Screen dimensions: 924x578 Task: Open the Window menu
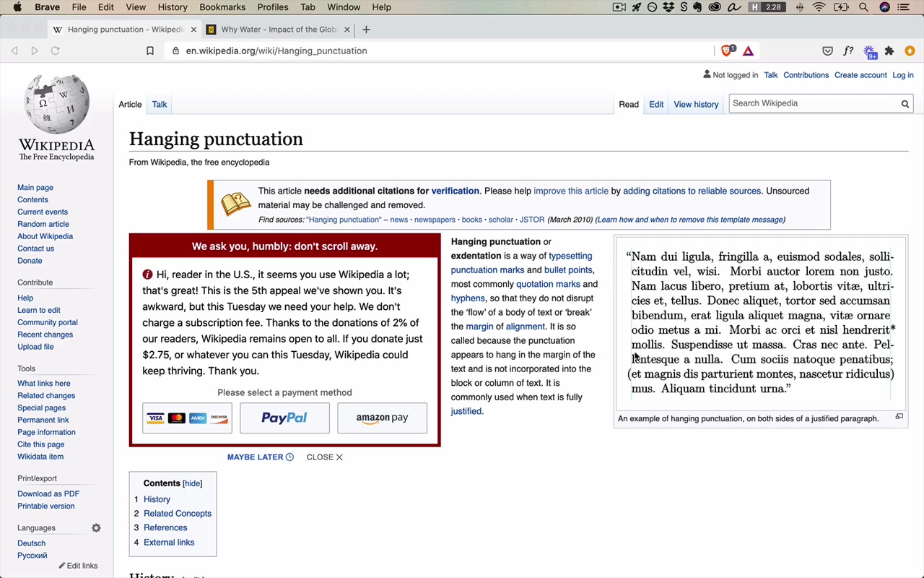(x=344, y=7)
